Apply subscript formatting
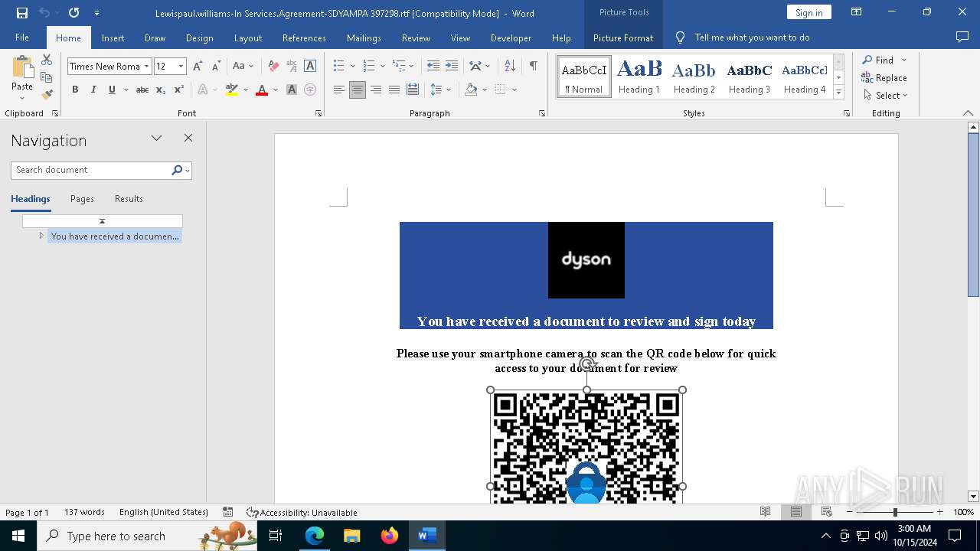980x551 pixels. coord(161,90)
